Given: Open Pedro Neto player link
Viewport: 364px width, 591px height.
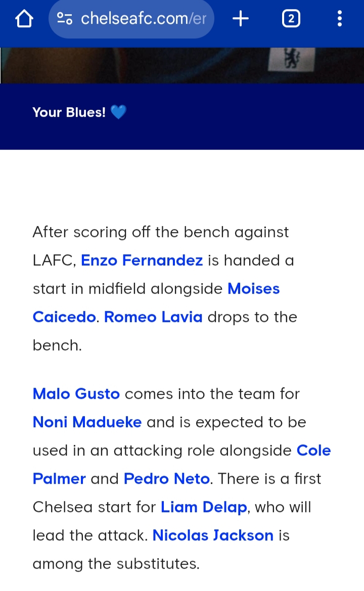Looking at the screenshot, I should pyautogui.click(x=166, y=479).
